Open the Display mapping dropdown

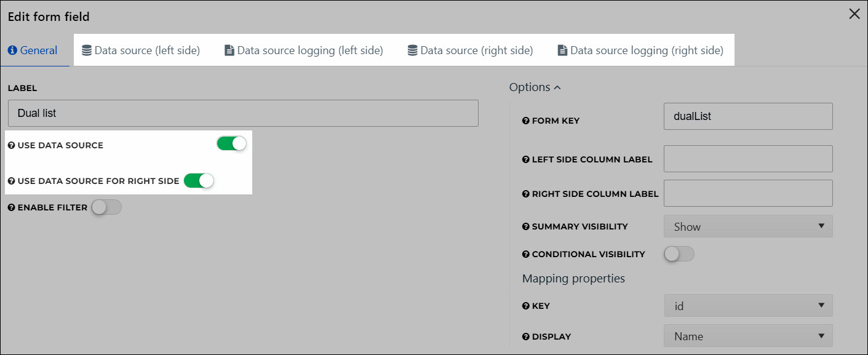(747, 337)
